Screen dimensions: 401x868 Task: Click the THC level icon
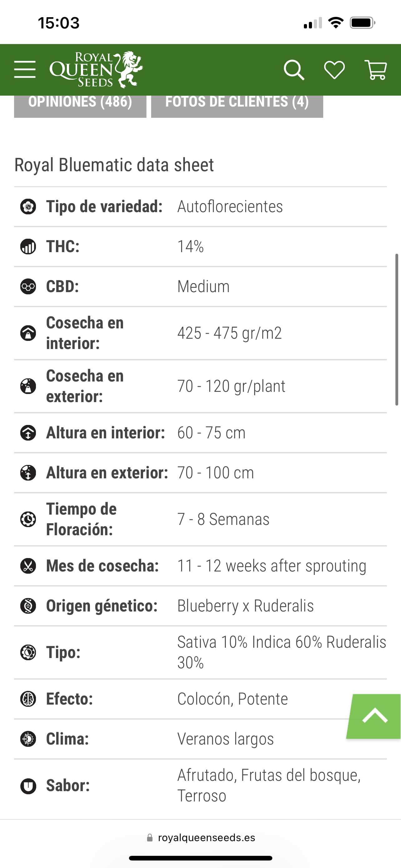point(28,246)
